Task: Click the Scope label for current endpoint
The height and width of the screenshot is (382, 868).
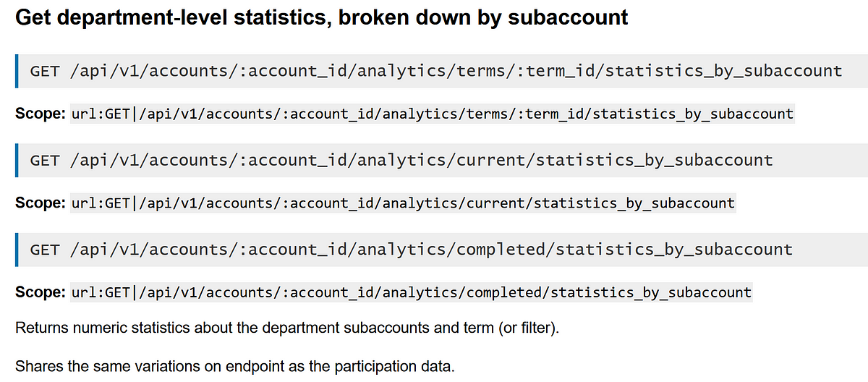Action: point(41,203)
